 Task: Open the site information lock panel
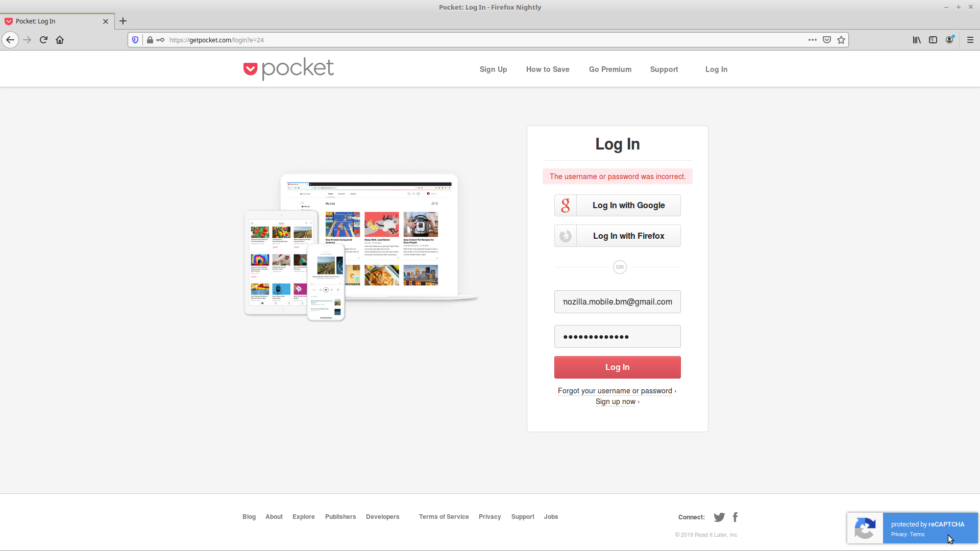150,40
